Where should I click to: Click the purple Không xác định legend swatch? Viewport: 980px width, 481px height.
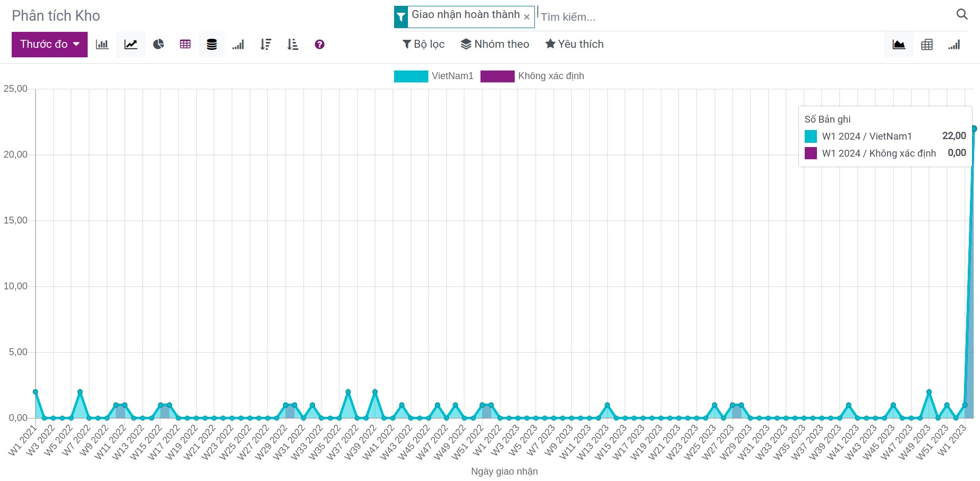coord(497,76)
